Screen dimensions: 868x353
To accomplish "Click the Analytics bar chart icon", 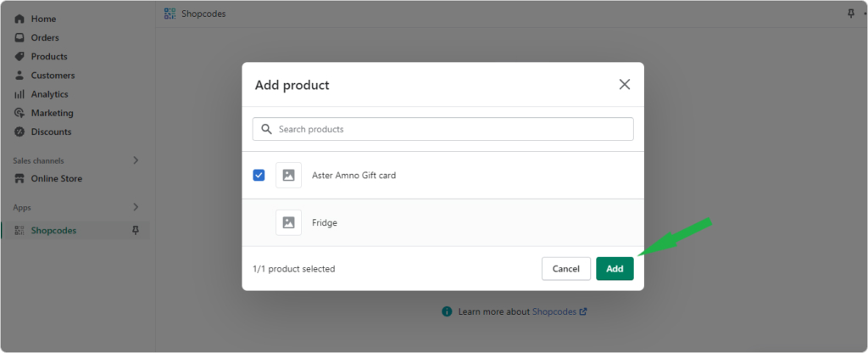I will click(x=19, y=94).
